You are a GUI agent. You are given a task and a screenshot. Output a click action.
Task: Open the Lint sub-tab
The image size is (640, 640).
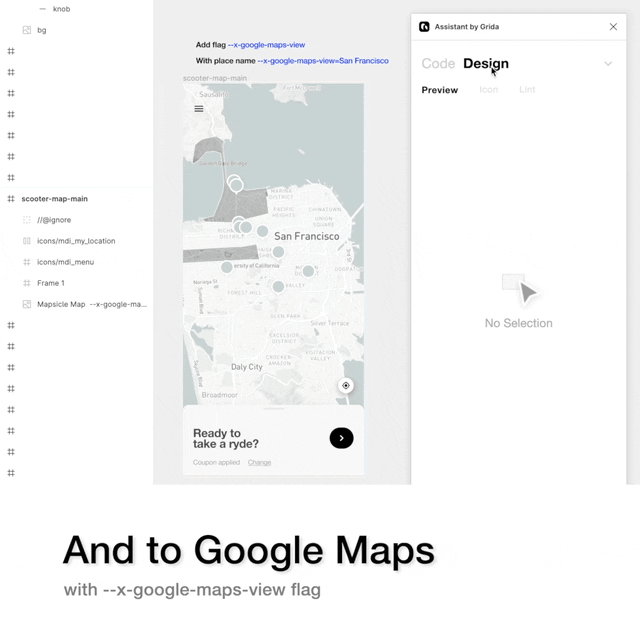click(x=527, y=89)
